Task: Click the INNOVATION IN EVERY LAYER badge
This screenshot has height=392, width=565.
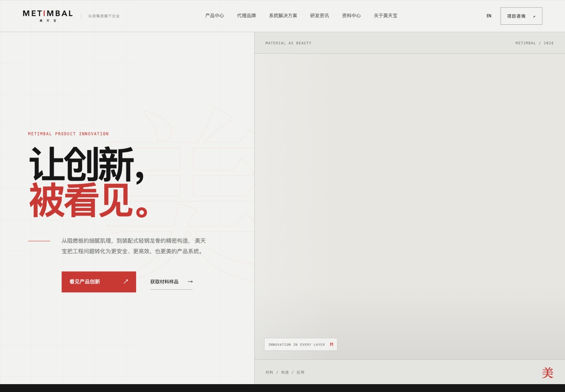Action: pos(301,344)
